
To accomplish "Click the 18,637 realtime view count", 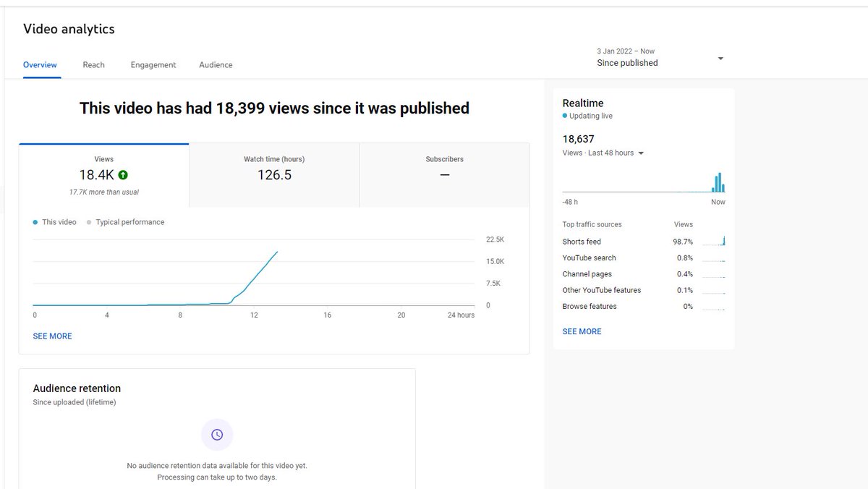I will tap(578, 139).
